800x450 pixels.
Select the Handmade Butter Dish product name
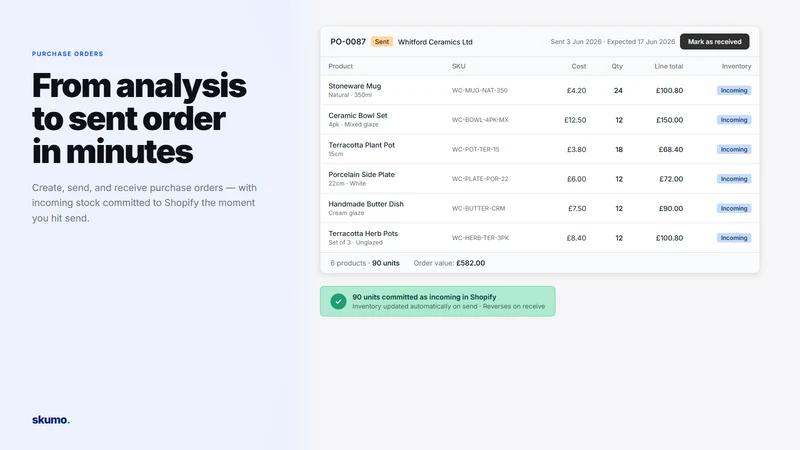click(366, 204)
